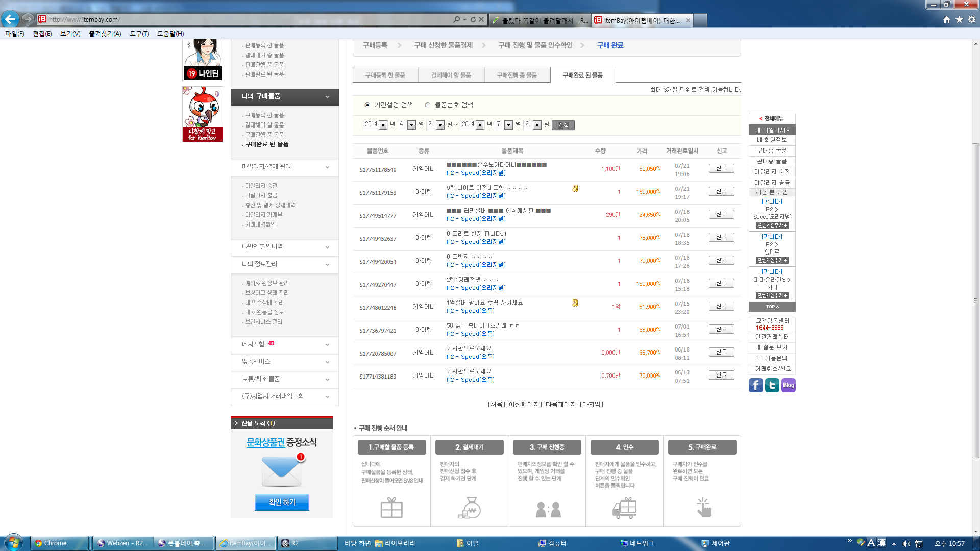
Task: Click the Facebook icon in the sidebar
Action: pyautogui.click(x=755, y=385)
